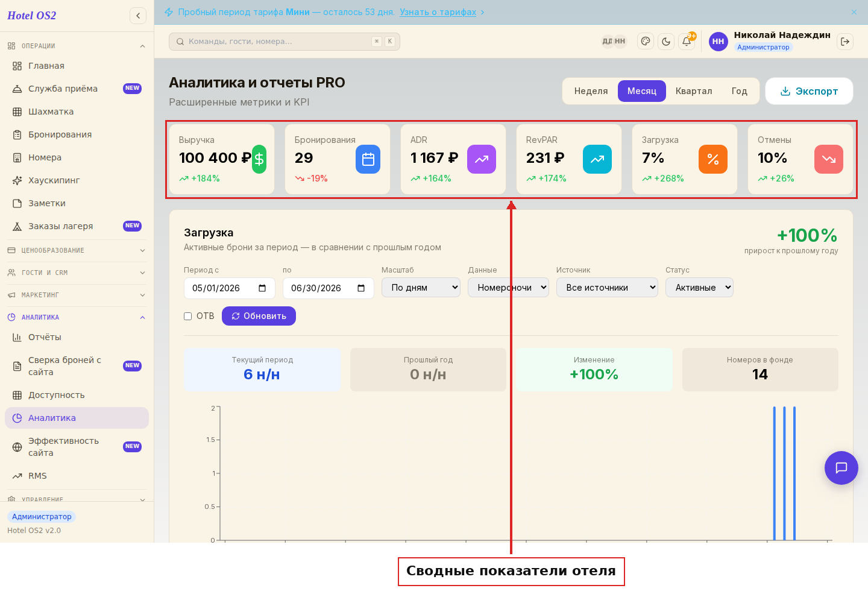Image resolution: width=868 pixels, height=600 pixels.
Task: Open Бронирования section
Action: (x=77, y=134)
